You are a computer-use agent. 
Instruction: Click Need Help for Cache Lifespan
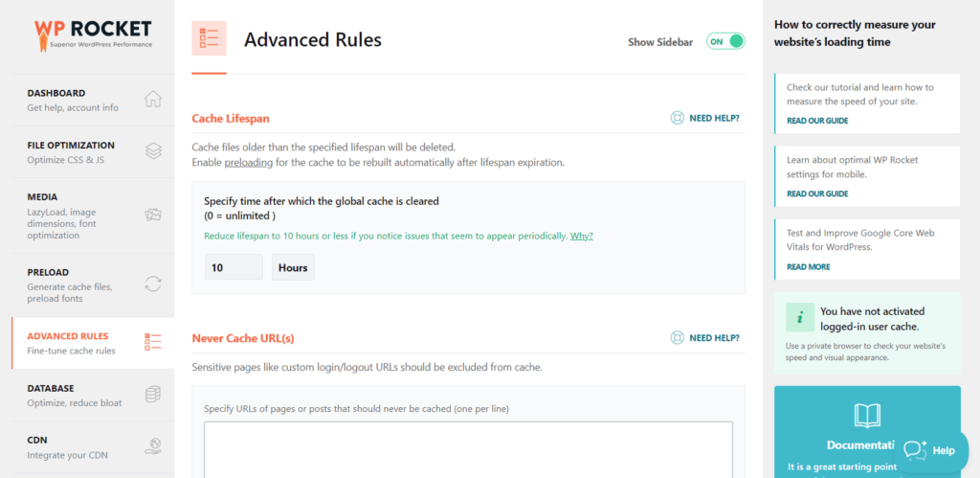714,118
